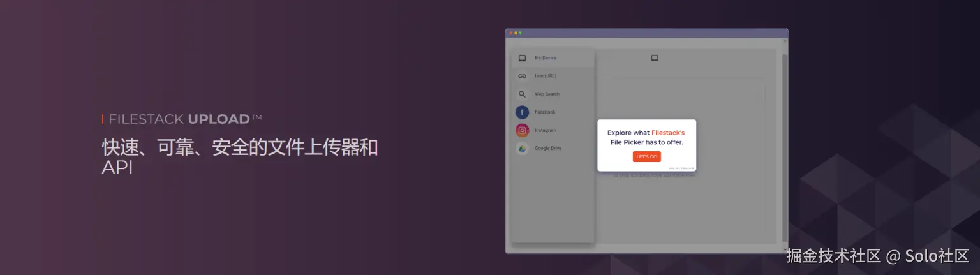Select the Google Drive source label

(x=548, y=148)
